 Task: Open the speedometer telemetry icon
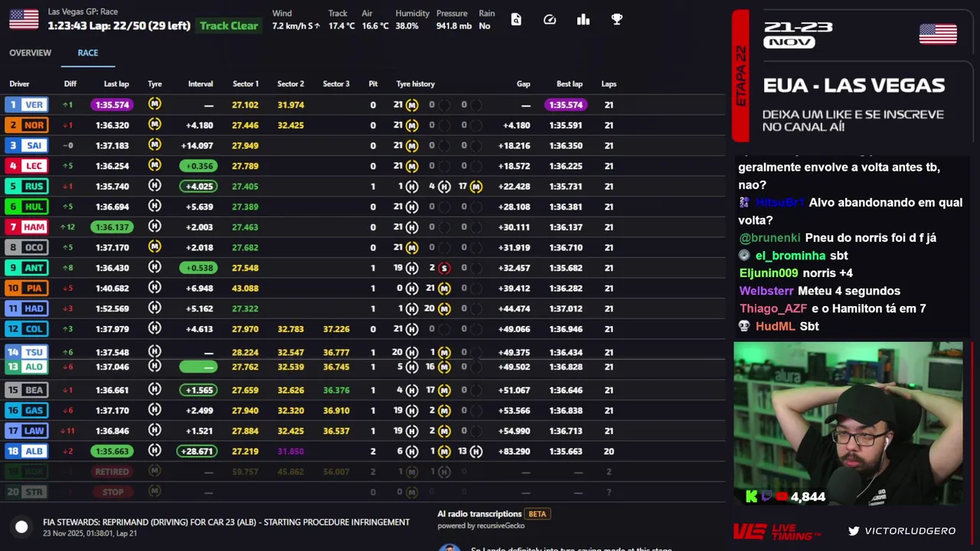(x=550, y=19)
